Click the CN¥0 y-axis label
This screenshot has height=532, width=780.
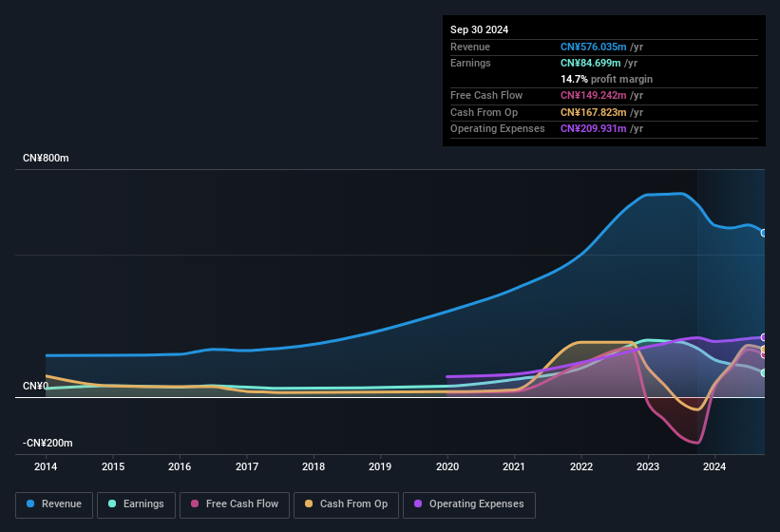pos(35,386)
